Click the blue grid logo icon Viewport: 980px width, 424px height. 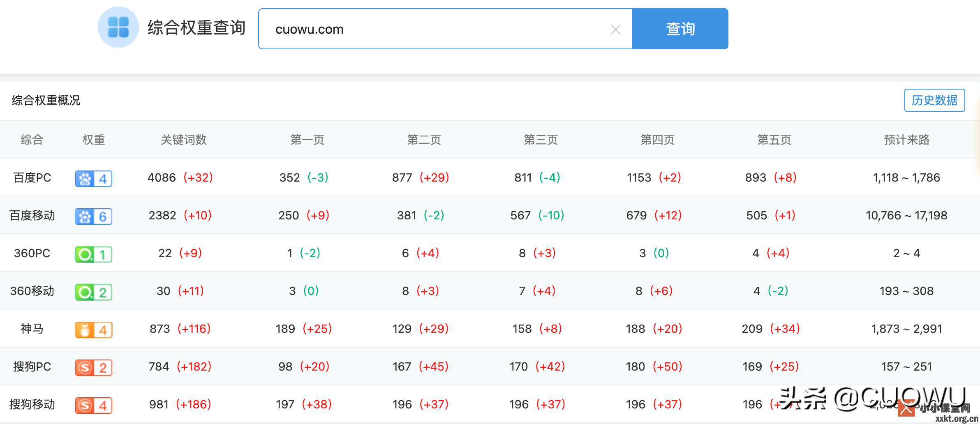pyautogui.click(x=118, y=27)
